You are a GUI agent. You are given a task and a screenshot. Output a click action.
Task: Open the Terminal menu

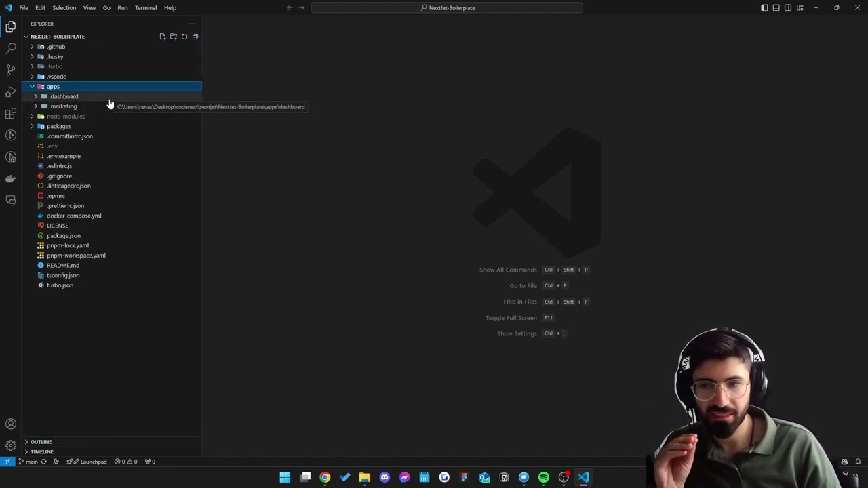tap(146, 8)
